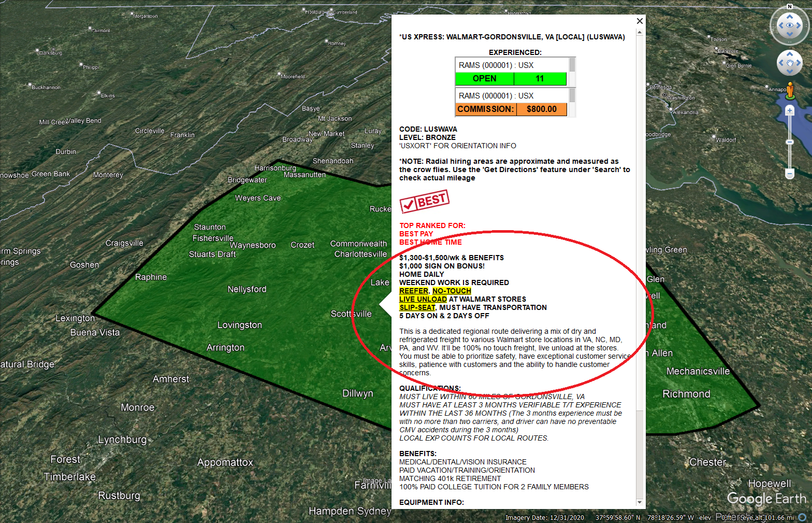The width and height of the screenshot is (812, 523).
Task: Rotate view left using Look joystick
Action: pos(780,25)
